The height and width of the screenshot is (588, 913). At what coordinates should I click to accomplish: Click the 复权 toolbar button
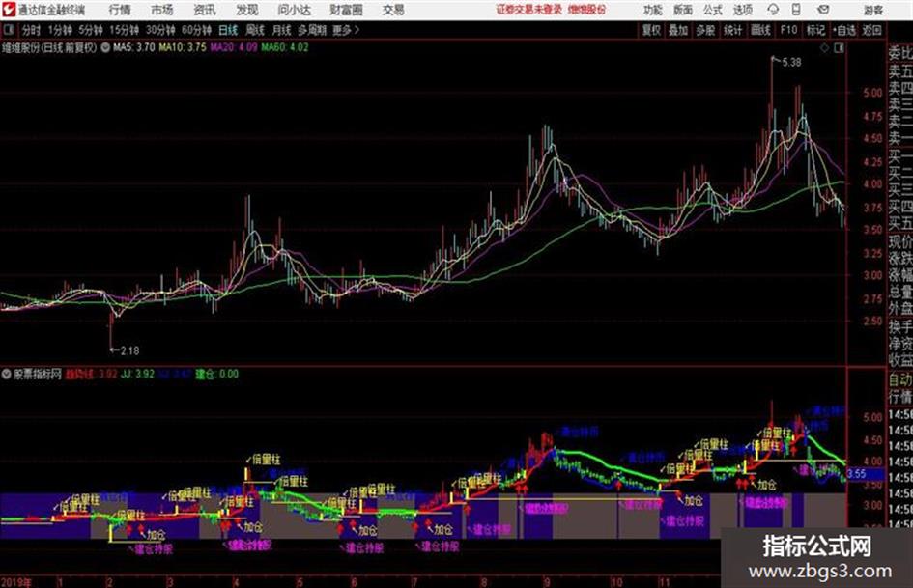(x=651, y=30)
